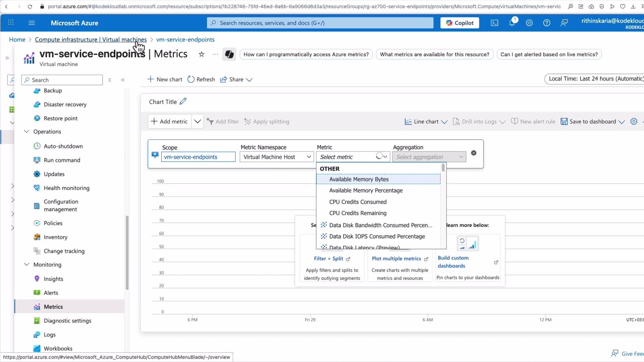Collapse the resource menu with double chevron

coord(123,80)
